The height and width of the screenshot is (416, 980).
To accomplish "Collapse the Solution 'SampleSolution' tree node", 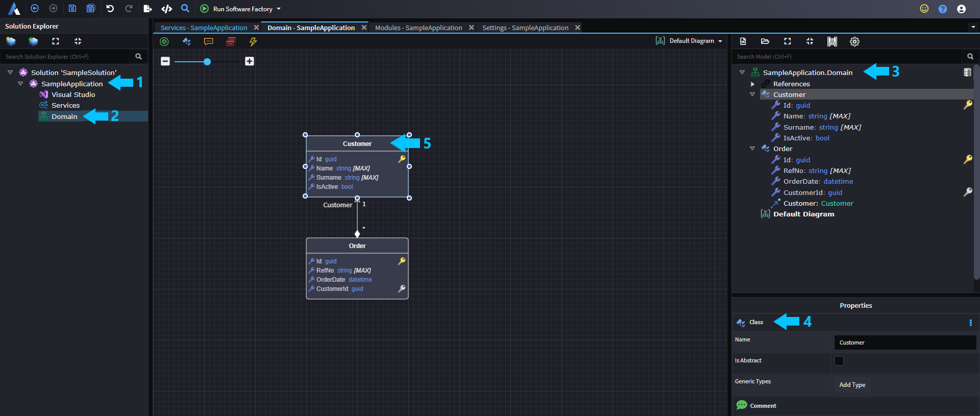I will click(x=10, y=72).
